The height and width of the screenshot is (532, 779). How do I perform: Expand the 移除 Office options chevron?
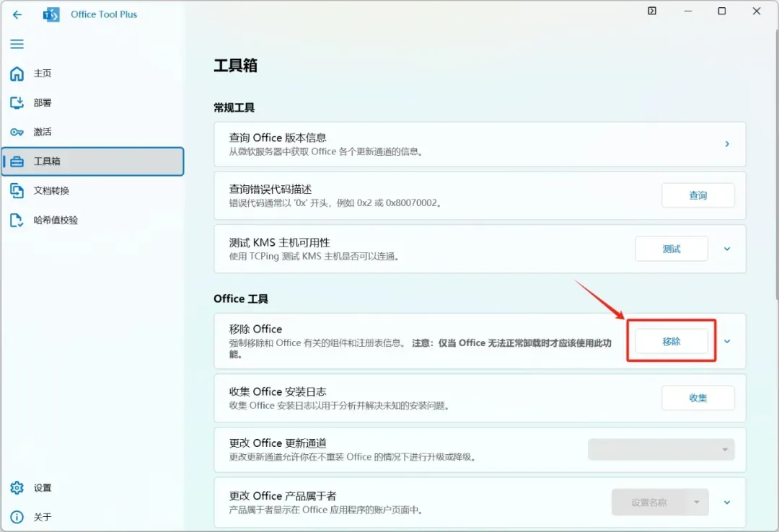pos(727,341)
